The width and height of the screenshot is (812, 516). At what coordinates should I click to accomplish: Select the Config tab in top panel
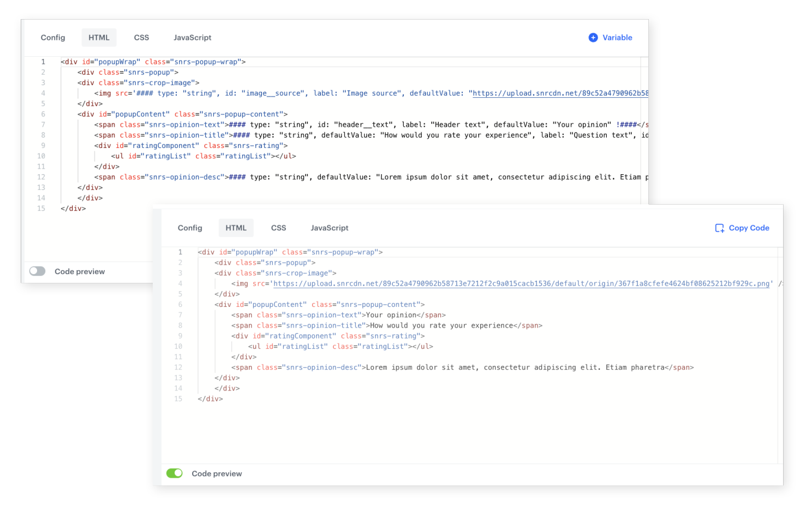(52, 38)
